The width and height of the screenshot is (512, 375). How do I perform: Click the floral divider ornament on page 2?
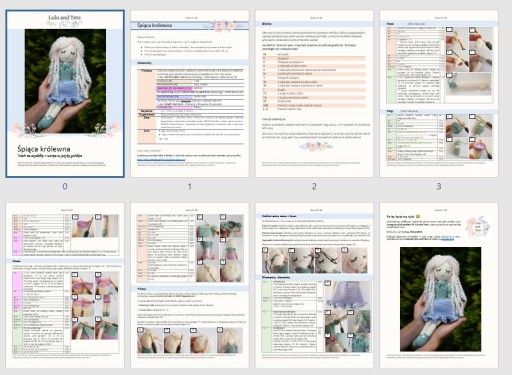pos(316,146)
